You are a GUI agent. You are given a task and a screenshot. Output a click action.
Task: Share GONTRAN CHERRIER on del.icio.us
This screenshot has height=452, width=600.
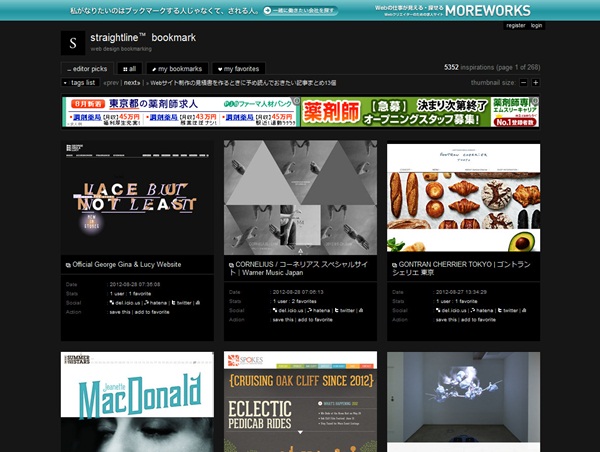click(451, 310)
